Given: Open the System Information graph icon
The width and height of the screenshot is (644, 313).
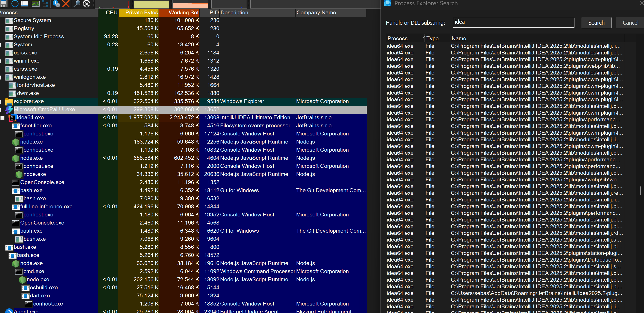Looking at the screenshot, I should 35,3.
